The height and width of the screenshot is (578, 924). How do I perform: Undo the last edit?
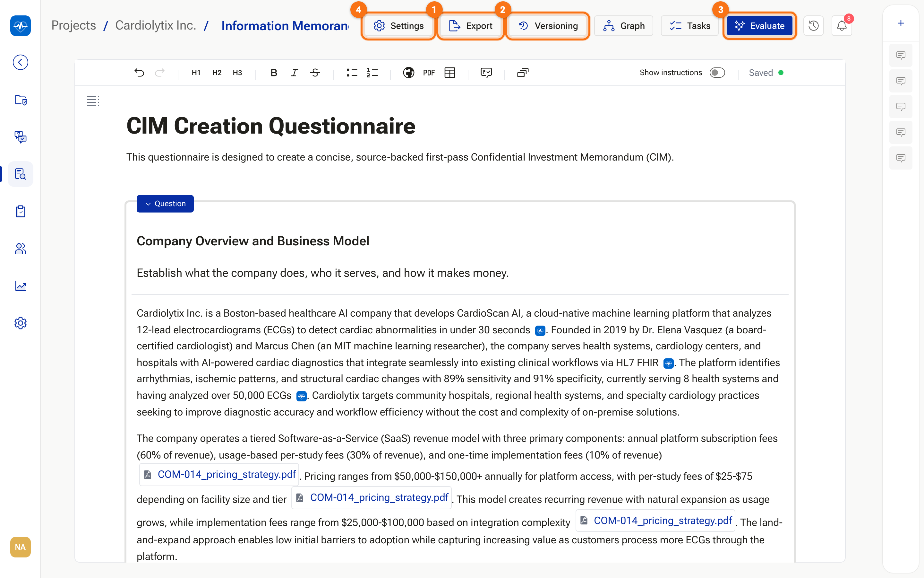pyautogui.click(x=139, y=73)
